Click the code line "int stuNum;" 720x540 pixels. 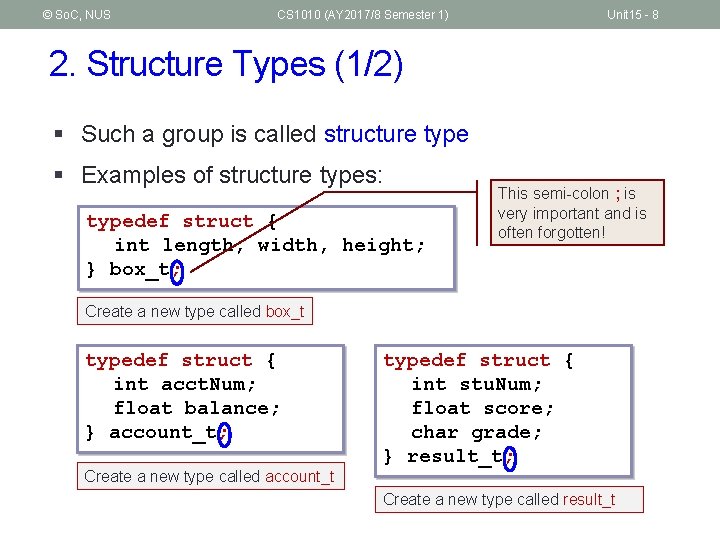click(477, 384)
